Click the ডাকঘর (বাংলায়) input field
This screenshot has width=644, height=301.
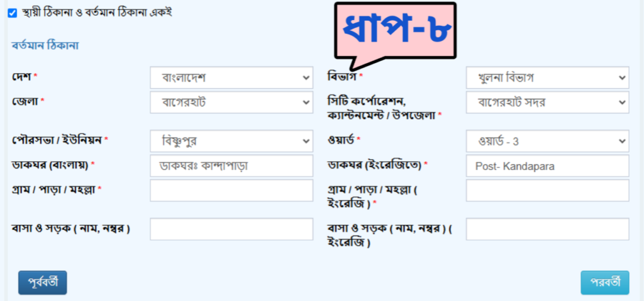pos(231,166)
